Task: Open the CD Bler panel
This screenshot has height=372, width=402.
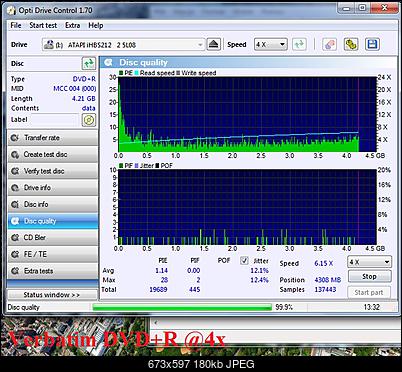Action: pos(53,238)
